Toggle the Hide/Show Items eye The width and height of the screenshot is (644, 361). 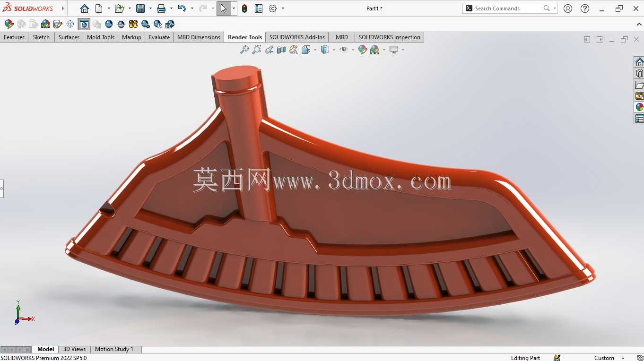click(344, 50)
